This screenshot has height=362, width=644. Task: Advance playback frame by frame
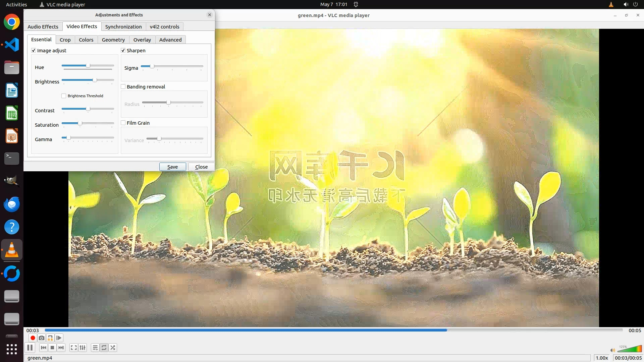coord(59,338)
